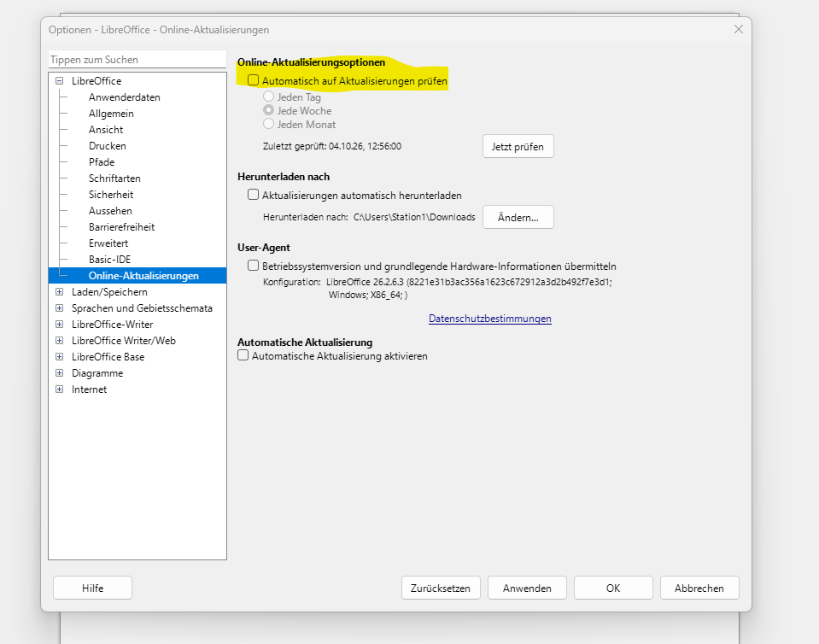Expand the LibreOffice Writer/Web node
Image resolution: width=819 pixels, height=644 pixels.
click(60, 341)
